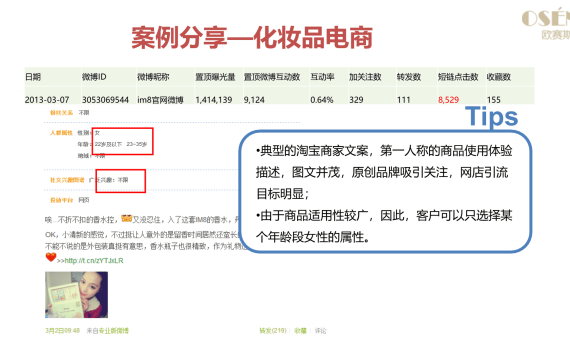Image resolution: width=570 pixels, height=360 pixels.
Task: Click the post line starting with 唉...不折不扣的香水控
Action: click(x=142, y=220)
